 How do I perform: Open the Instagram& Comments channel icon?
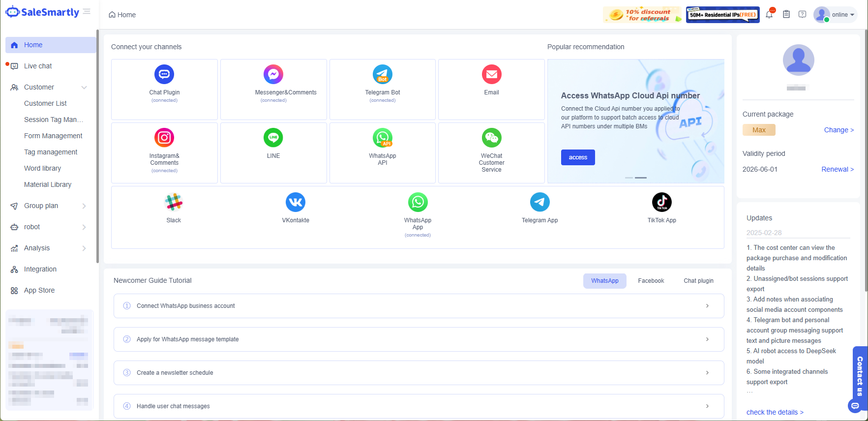[x=164, y=138]
